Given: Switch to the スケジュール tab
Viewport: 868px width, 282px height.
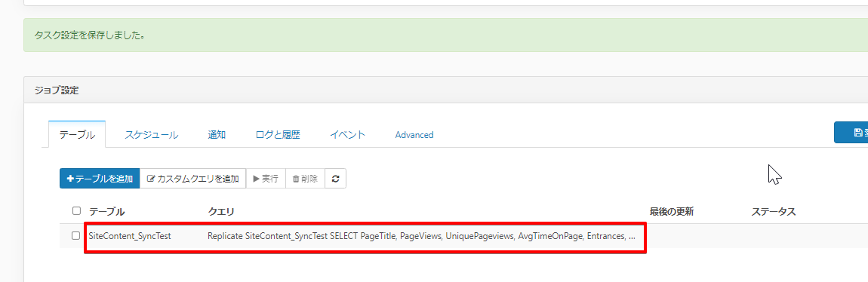Looking at the screenshot, I should click(151, 134).
